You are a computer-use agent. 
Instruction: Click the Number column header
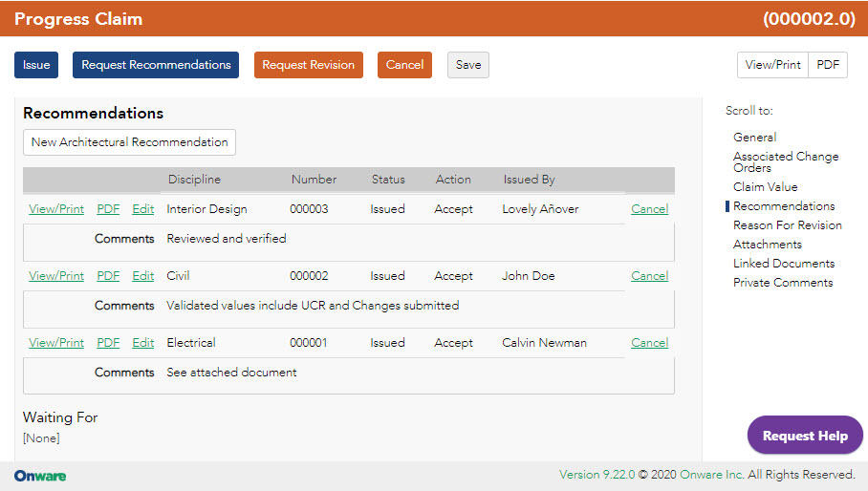[x=314, y=180]
